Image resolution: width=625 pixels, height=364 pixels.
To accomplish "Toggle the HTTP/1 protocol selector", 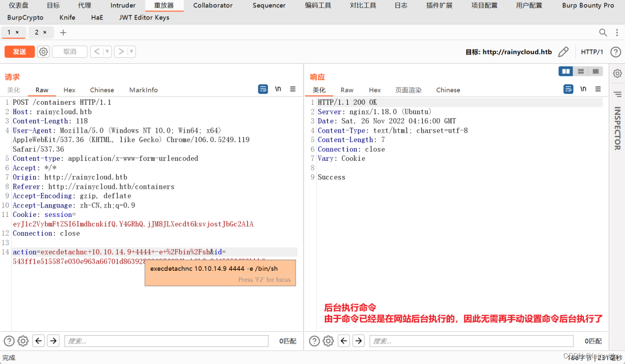I will pos(592,52).
